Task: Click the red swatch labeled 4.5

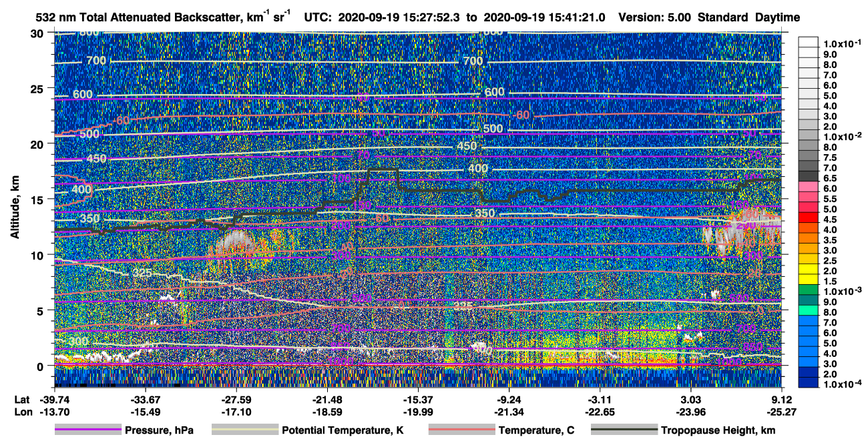Action: point(809,219)
